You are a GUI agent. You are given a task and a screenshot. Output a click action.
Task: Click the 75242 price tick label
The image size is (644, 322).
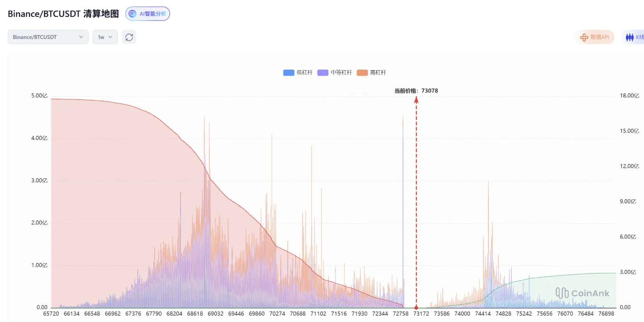pos(524,314)
